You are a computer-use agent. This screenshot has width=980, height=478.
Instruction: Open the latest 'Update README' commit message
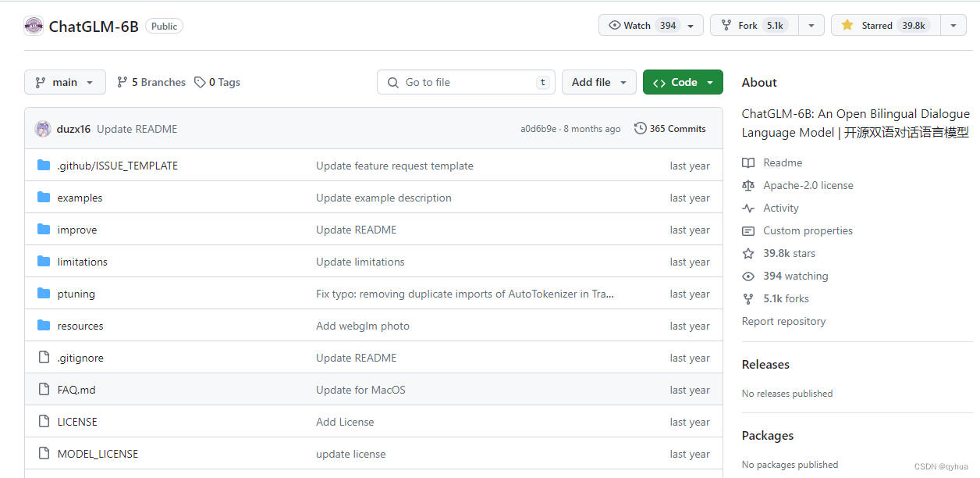137,129
